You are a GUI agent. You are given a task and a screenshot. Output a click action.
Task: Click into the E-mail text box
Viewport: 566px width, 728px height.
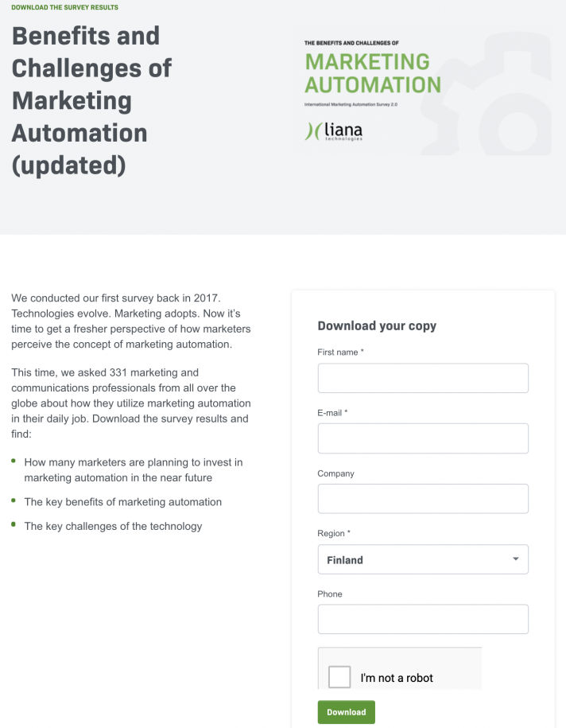click(423, 438)
